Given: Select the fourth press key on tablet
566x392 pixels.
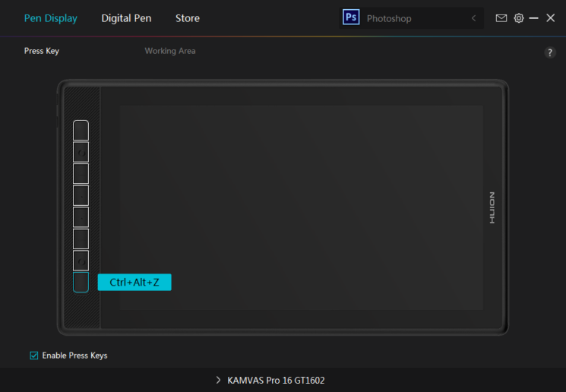Looking at the screenshot, I should tap(81, 195).
